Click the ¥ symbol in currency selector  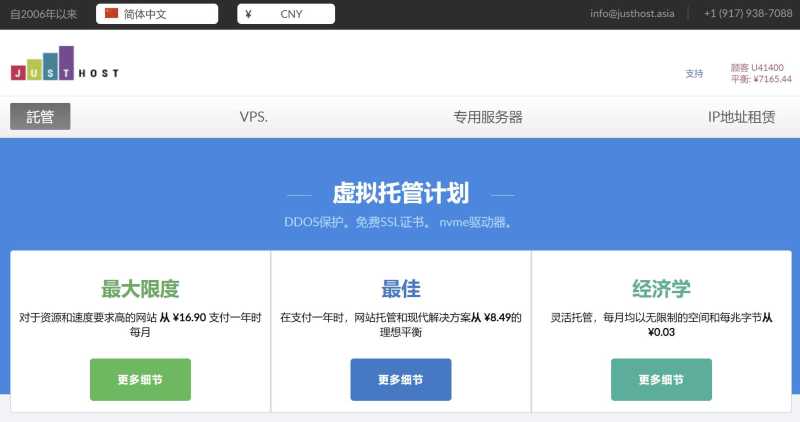pyautogui.click(x=248, y=14)
